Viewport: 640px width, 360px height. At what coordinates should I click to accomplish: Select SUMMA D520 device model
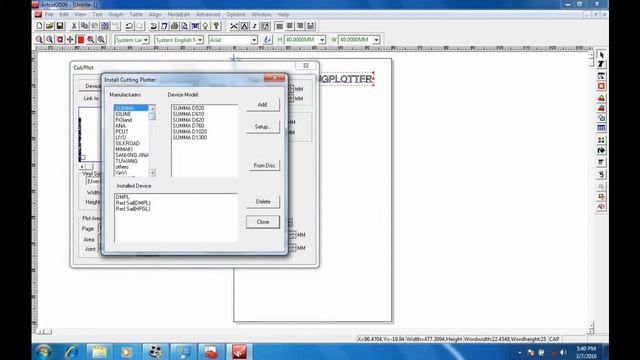click(188, 108)
